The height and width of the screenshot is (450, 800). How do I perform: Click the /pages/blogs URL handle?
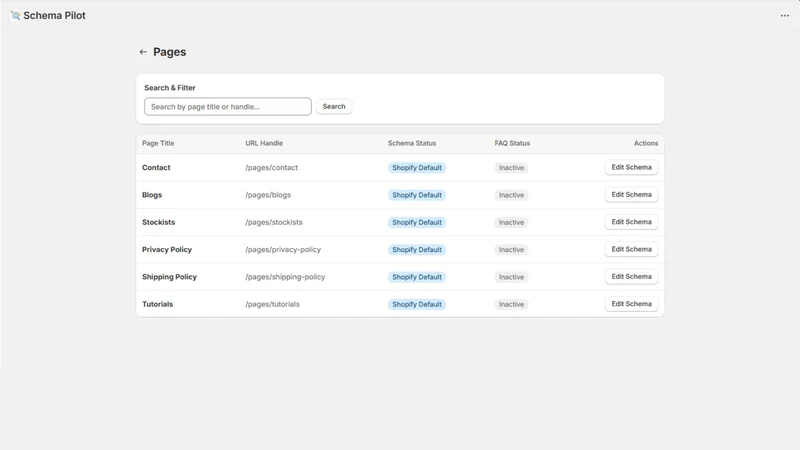pyautogui.click(x=268, y=195)
